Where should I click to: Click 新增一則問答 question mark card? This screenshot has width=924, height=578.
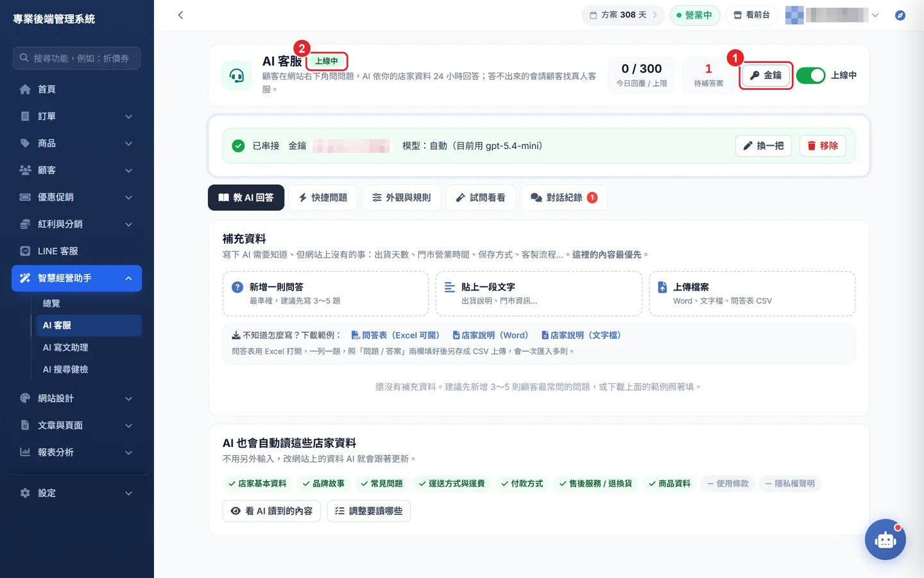coord(325,293)
